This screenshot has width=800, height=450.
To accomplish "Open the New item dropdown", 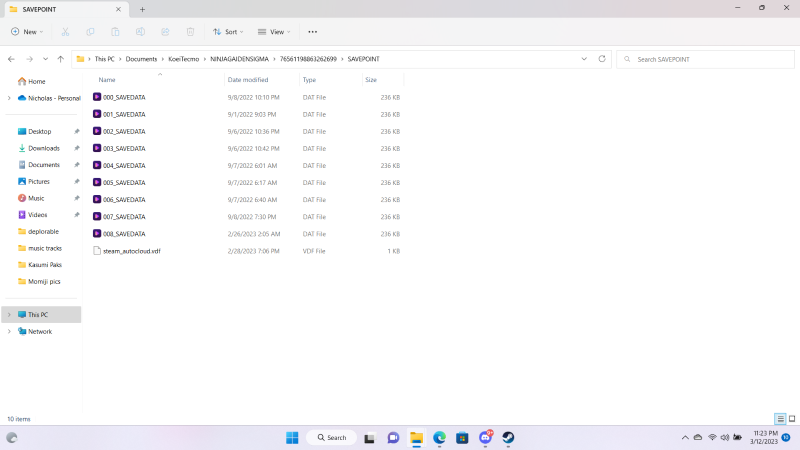I will pos(27,32).
